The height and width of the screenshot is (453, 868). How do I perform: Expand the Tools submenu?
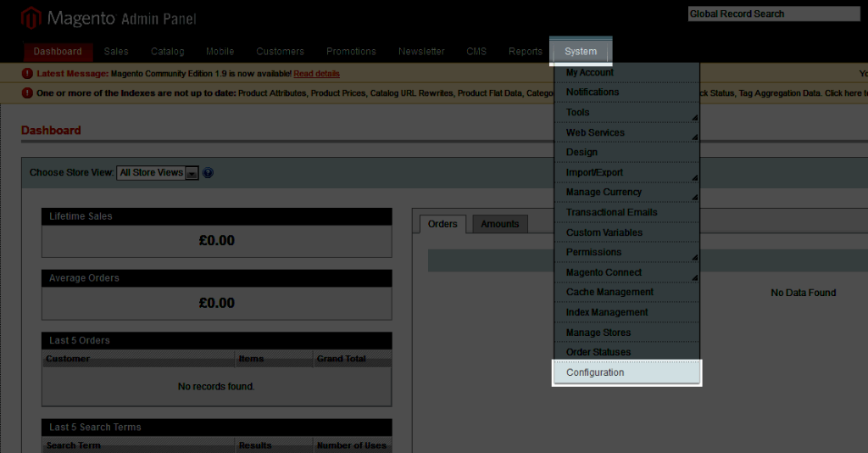coord(626,112)
